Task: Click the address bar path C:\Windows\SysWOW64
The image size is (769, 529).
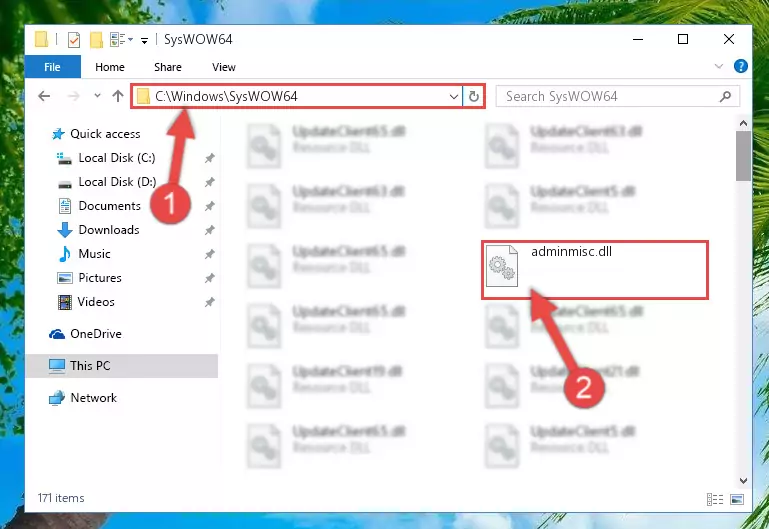Action: (x=226, y=96)
